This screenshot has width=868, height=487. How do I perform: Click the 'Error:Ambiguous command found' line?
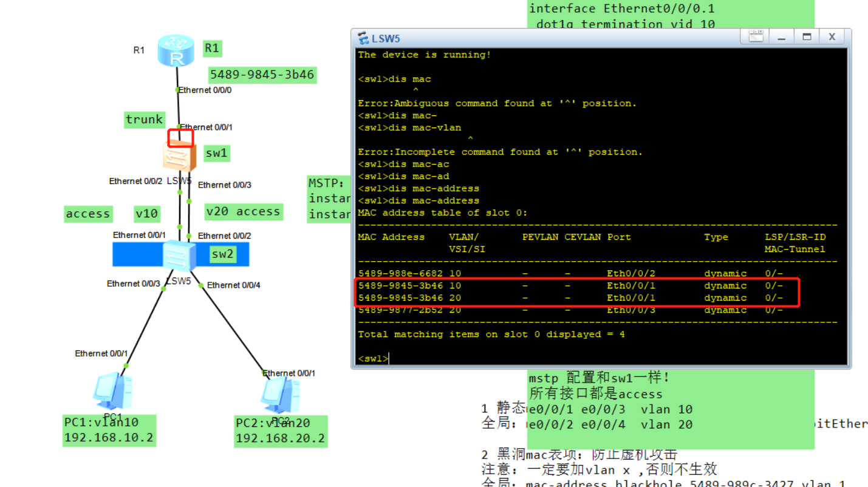[x=497, y=103]
